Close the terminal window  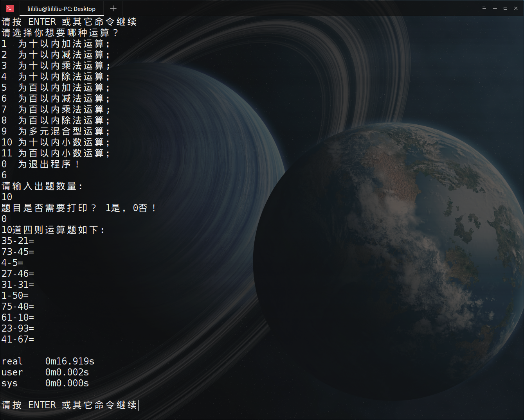(516, 8)
